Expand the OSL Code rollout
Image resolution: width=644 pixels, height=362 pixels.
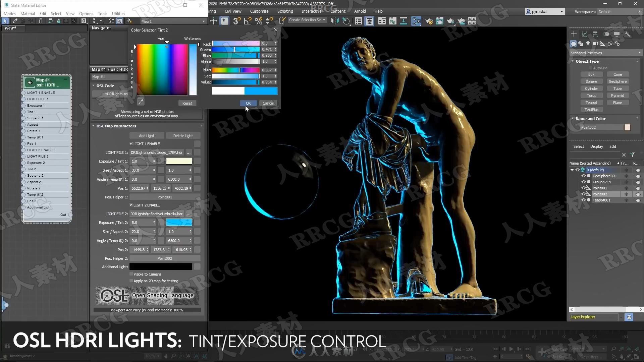[x=106, y=85]
